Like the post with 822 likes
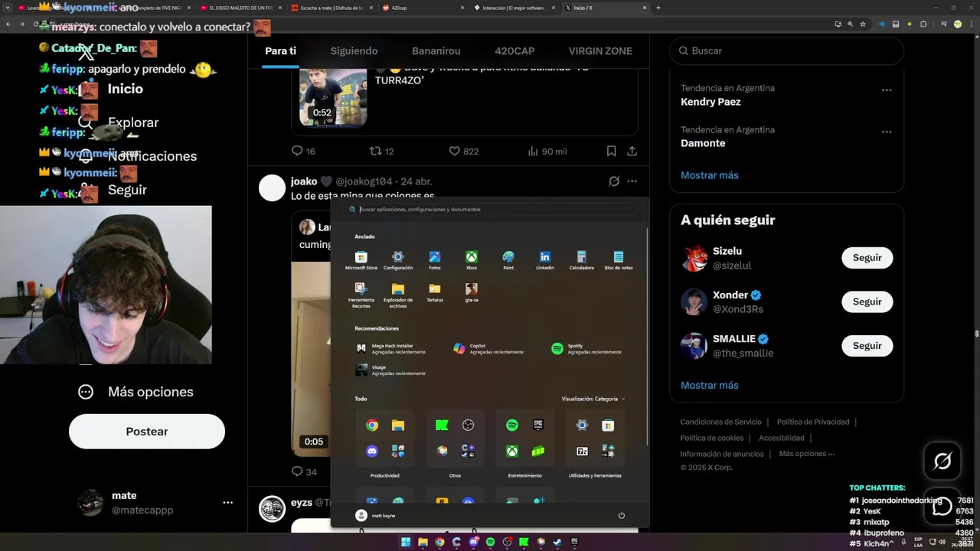Screen dimensions: 980x551 pyautogui.click(x=463, y=152)
